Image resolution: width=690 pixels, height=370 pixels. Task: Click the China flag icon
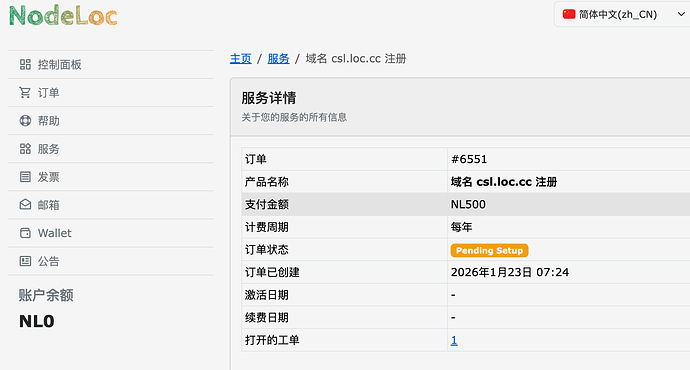coord(569,14)
